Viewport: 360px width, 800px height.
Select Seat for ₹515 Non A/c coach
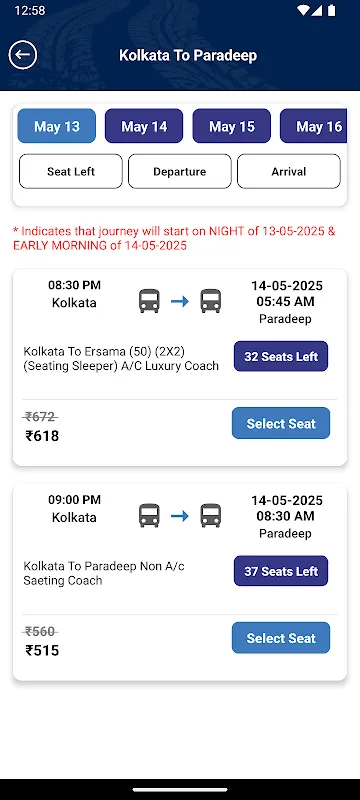click(x=281, y=638)
